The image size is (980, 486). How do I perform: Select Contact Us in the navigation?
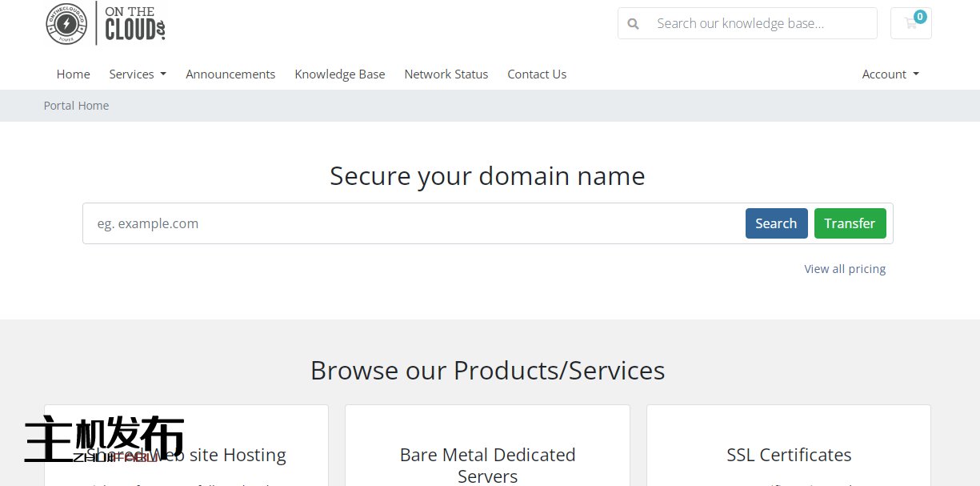pos(537,74)
